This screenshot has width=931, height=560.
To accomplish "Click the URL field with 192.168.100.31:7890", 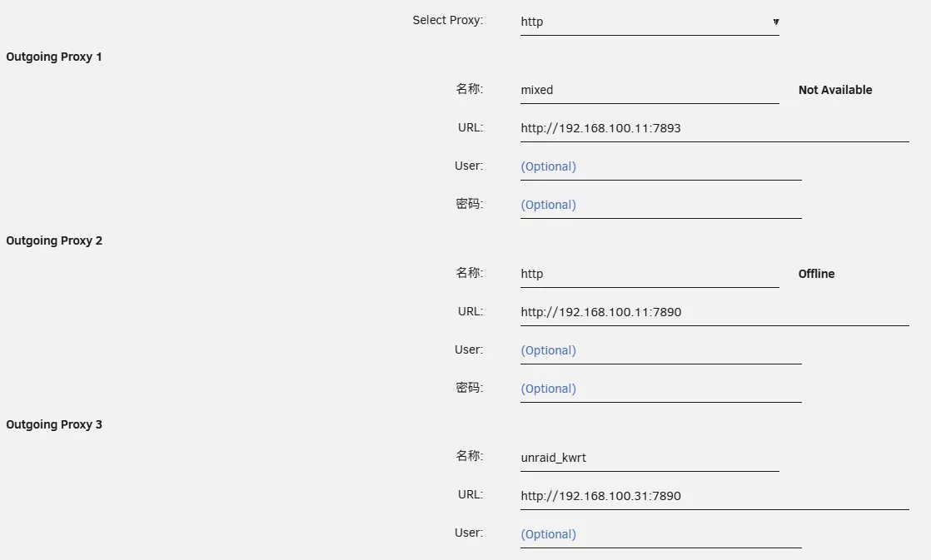I will pos(714,496).
